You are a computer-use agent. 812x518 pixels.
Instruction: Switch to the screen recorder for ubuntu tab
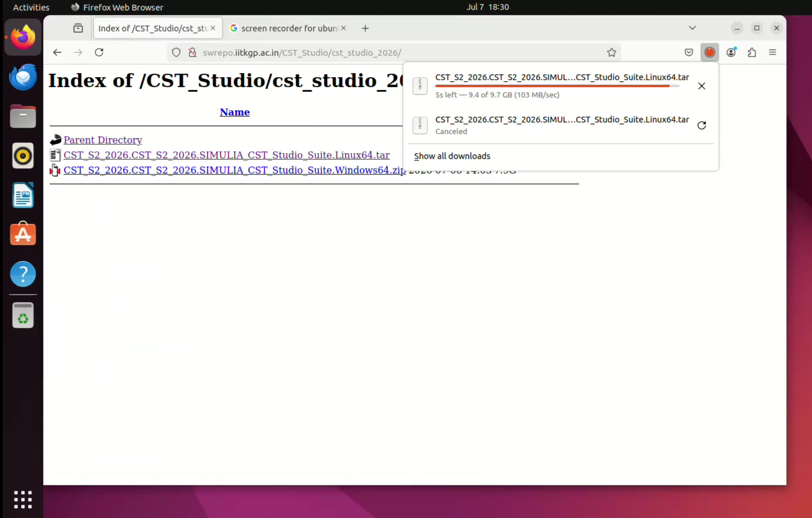(x=288, y=28)
